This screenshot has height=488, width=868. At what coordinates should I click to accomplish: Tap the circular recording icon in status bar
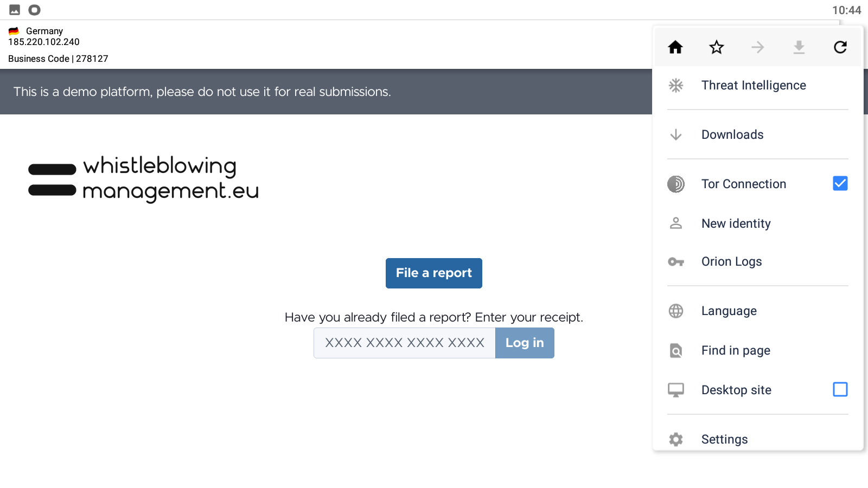coord(34,10)
